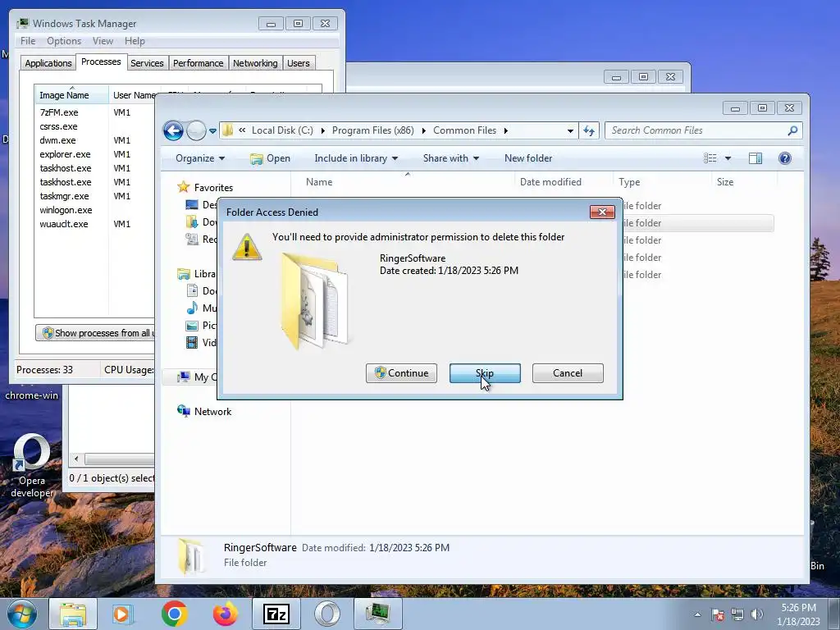This screenshot has width=840, height=630.
Task: Select taskmgr.exe process row
Action: [x=95, y=196]
